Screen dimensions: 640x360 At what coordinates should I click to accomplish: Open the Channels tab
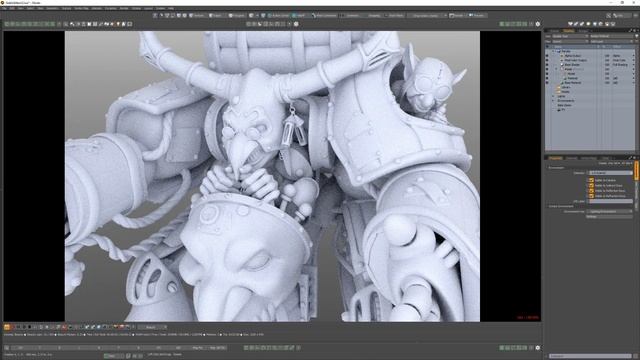point(571,158)
